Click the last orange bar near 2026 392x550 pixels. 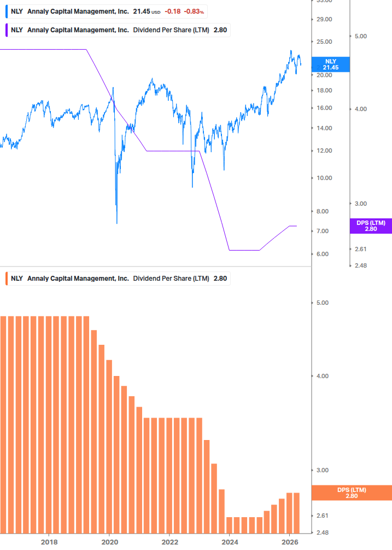coord(297,513)
